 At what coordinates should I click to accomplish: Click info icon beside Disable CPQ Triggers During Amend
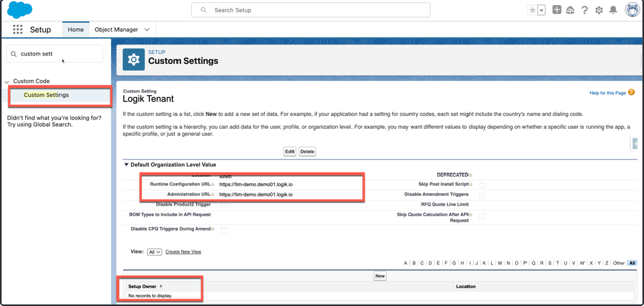[x=213, y=229]
